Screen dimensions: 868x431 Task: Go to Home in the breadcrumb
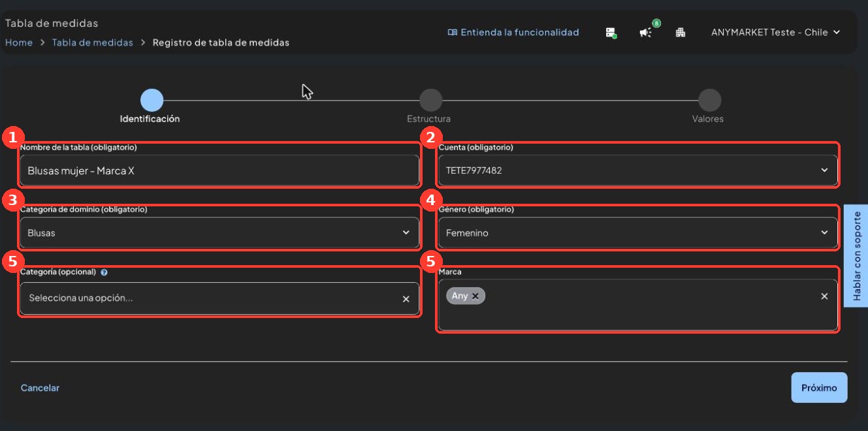(x=19, y=42)
